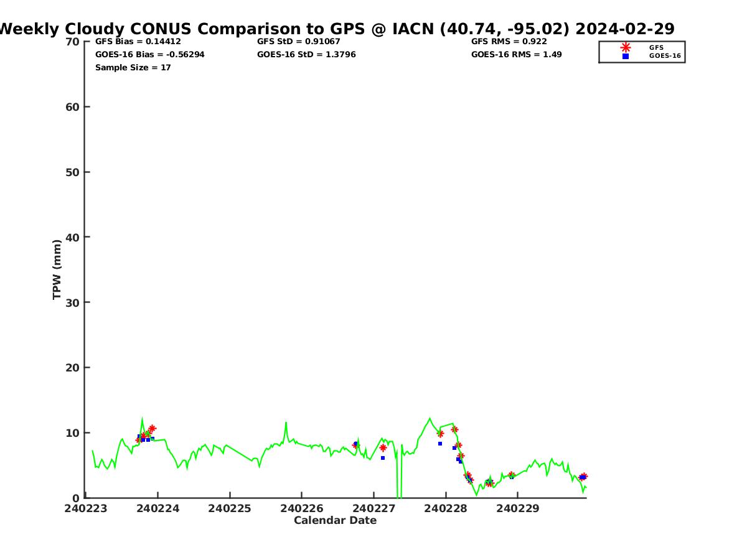Click the 70 y-axis tick label
The height and width of the screenshot is (560, 747).
pyautogui.click(x=73, y=42)
